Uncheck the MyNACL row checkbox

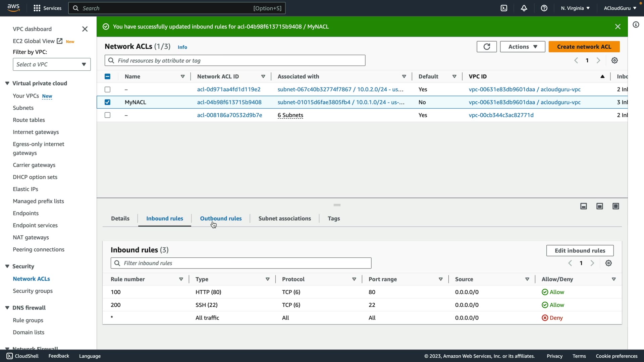point(107,102)
